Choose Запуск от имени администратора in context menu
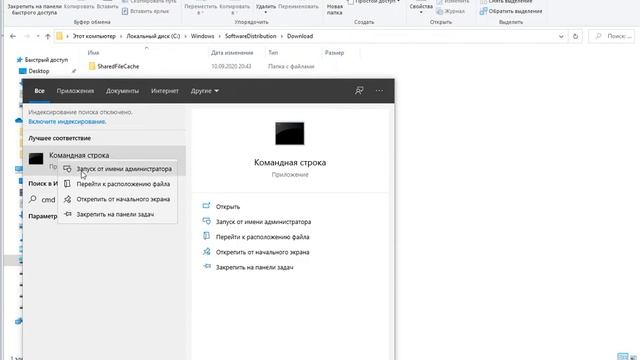Screen dimensions: 640x360 (118, 169)
